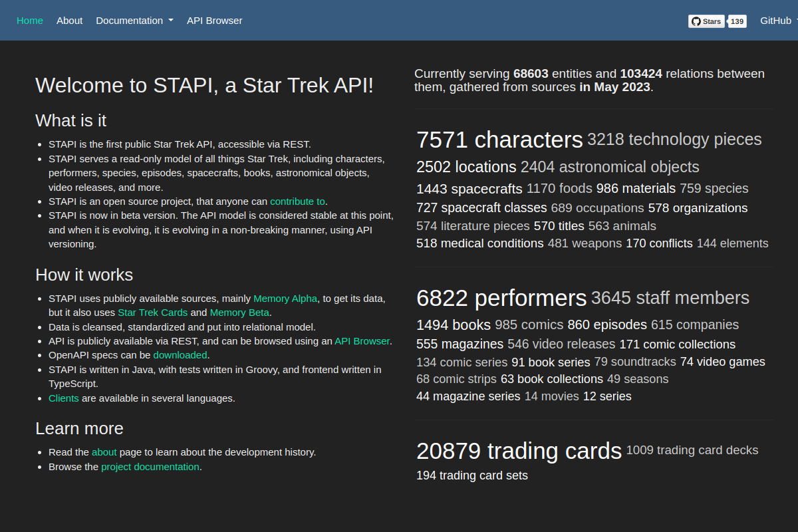Click '985 comics' entry
The width and height of the screenshot is (798, 532).
[529, 325]
